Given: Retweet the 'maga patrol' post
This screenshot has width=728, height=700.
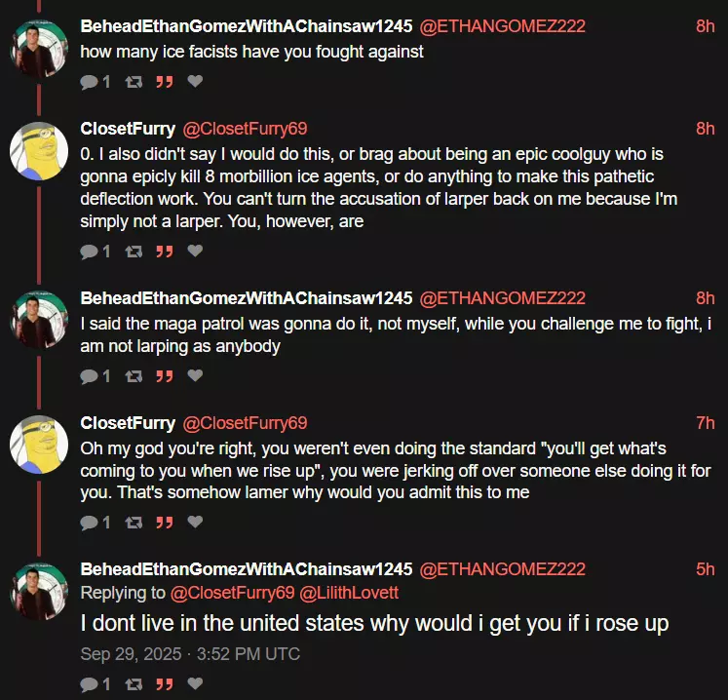Looking at the screenshot, I should 134,376.
